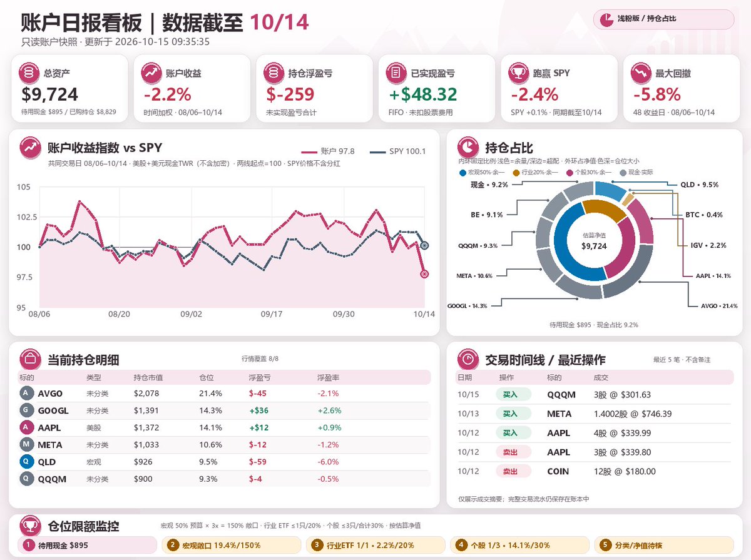Click the META ticker avatar in holdings
Viewport: 751px width, 560px height.
pos(26,445)
